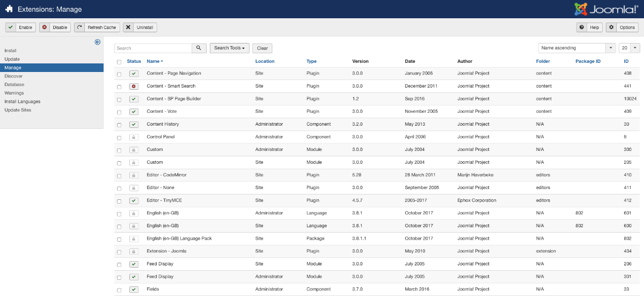Image resolution: width=644 pixels, height=296 pixels.
Task: Open the list limit dropdown showing 20
Action: pos(629,48)
